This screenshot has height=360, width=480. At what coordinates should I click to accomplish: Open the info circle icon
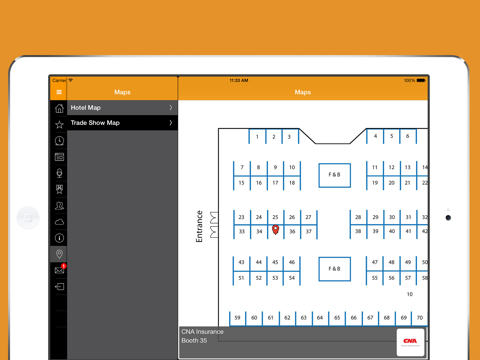click(x=59, y=238)
